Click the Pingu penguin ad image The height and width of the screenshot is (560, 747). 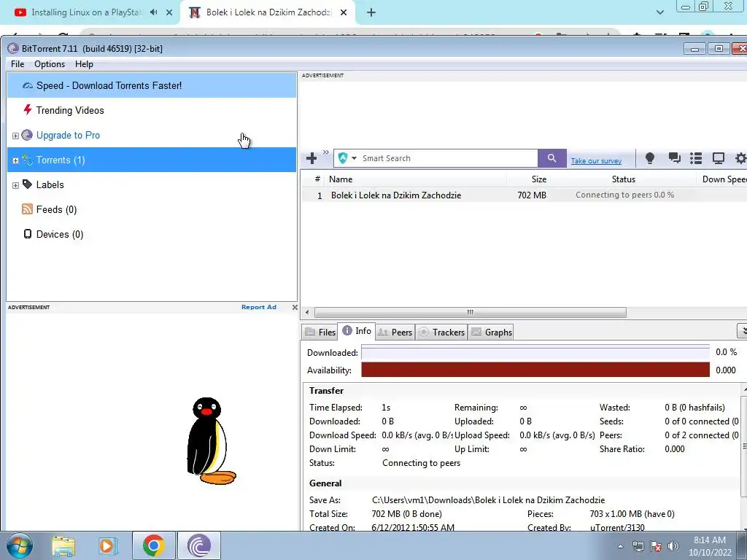[211, 441]
